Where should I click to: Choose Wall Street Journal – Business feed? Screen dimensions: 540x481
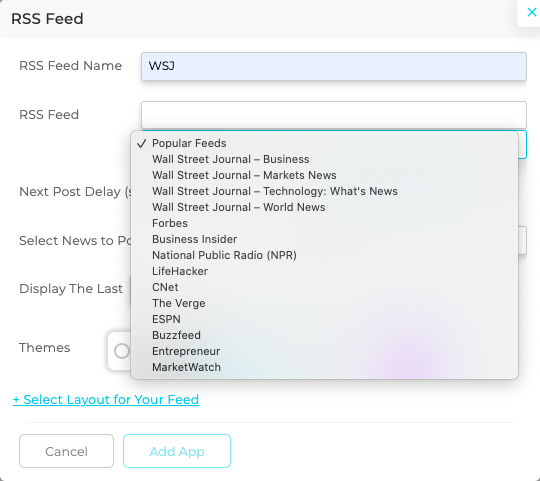[x=324, y=159]
